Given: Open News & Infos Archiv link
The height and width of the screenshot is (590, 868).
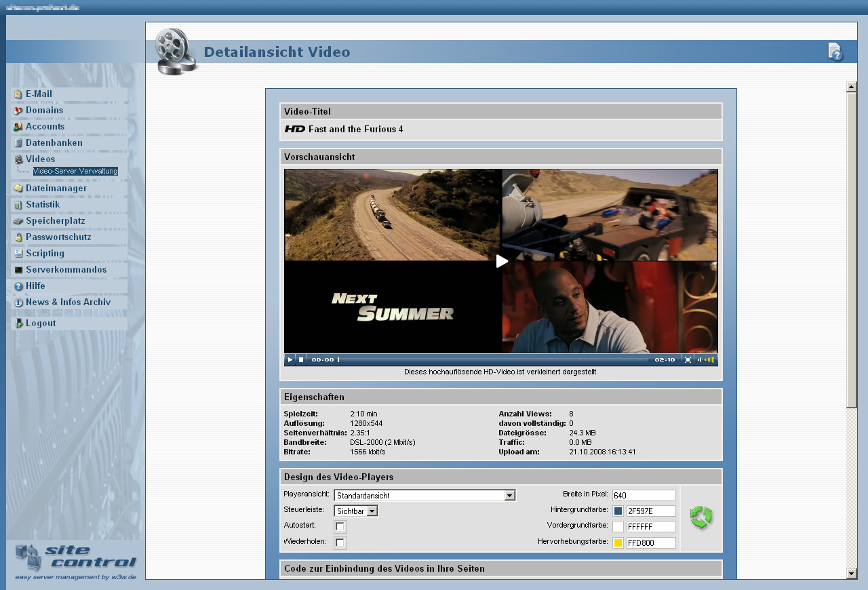Looking at the screenshot, I should click(x=68, y=302).
